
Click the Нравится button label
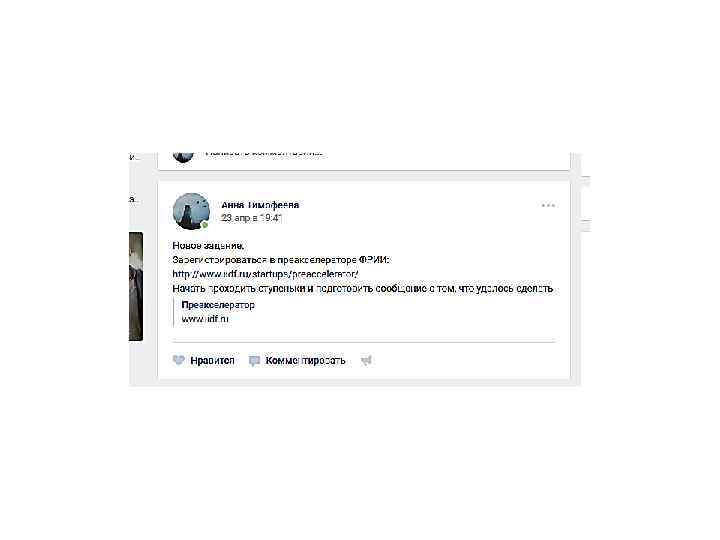(212, 360)
